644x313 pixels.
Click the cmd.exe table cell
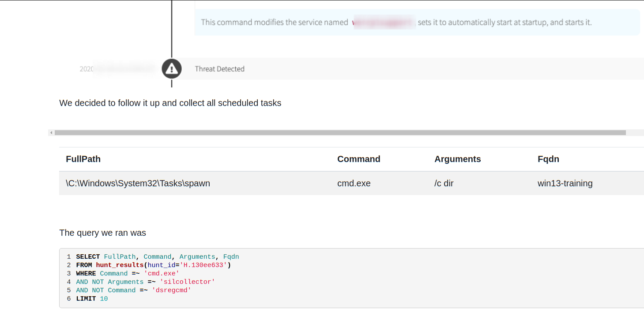(354, 183)
